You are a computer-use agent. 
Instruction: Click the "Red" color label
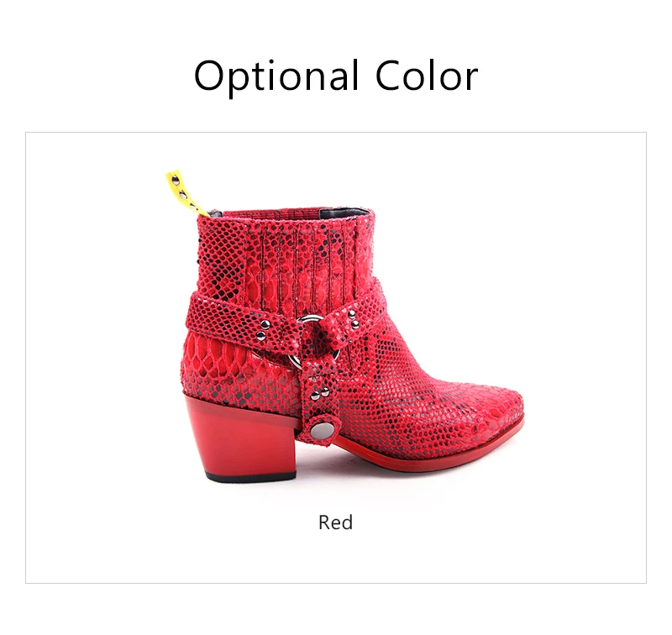coord(335,522)
